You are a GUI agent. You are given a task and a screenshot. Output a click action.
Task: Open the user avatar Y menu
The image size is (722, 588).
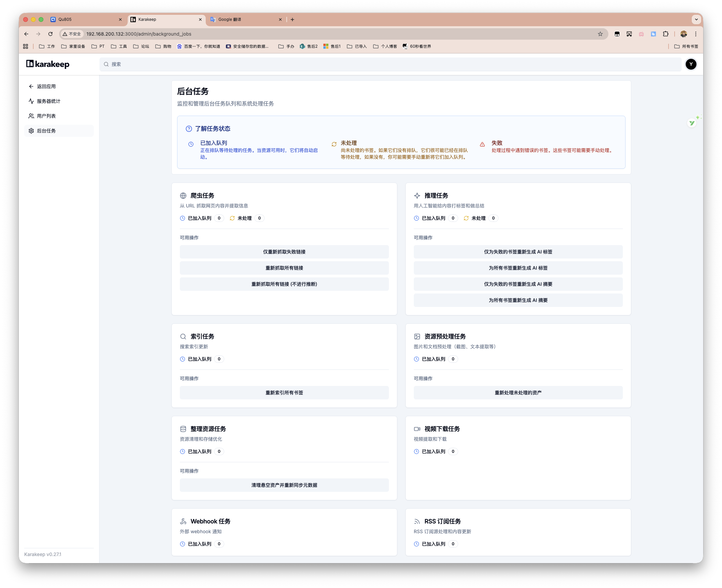point(691,64)
